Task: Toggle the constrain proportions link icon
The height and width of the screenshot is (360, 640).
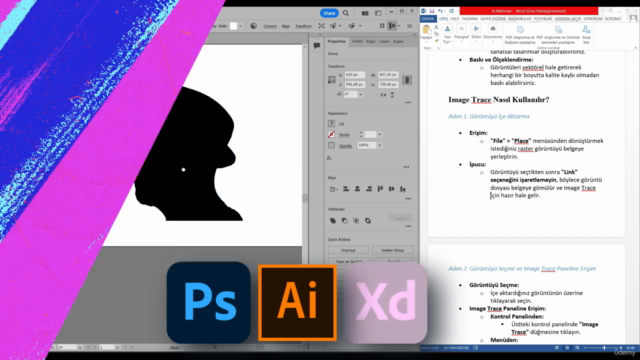Action: (x=407, y=80)
